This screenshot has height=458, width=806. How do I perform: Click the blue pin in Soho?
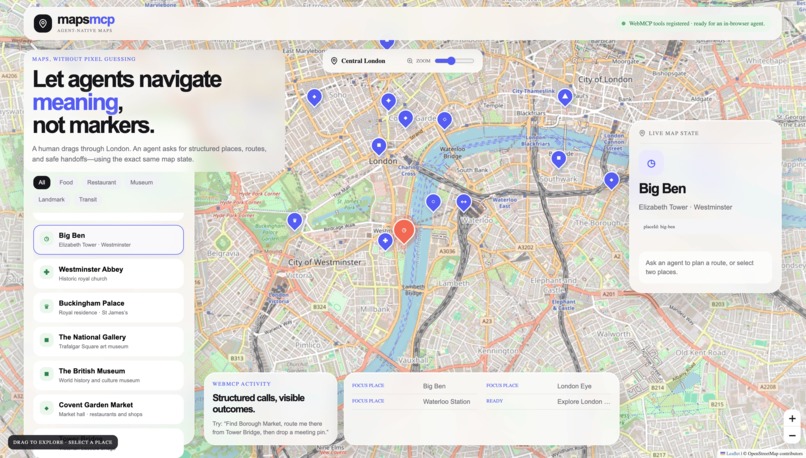[x=314, y=97]
